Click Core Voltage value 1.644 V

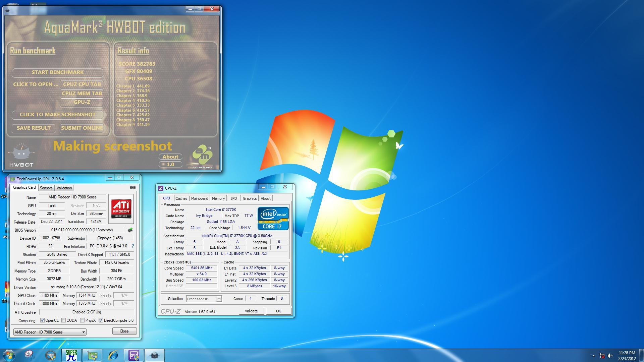click(x=244, y=228)
